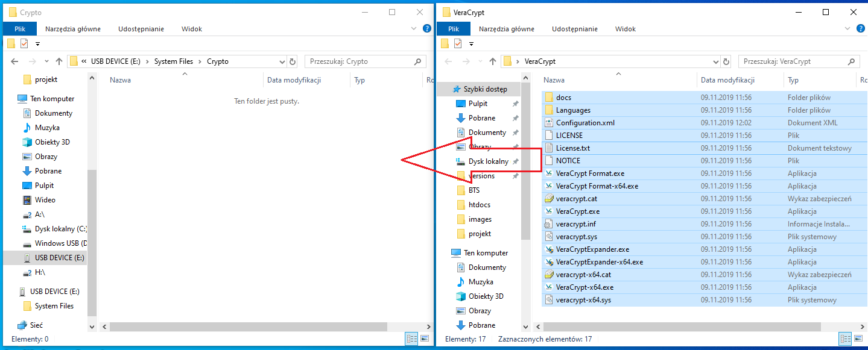Click the properties checkmark in VeraCrypt quick toolbar
868x350 pixels.
tap(458, 43)
